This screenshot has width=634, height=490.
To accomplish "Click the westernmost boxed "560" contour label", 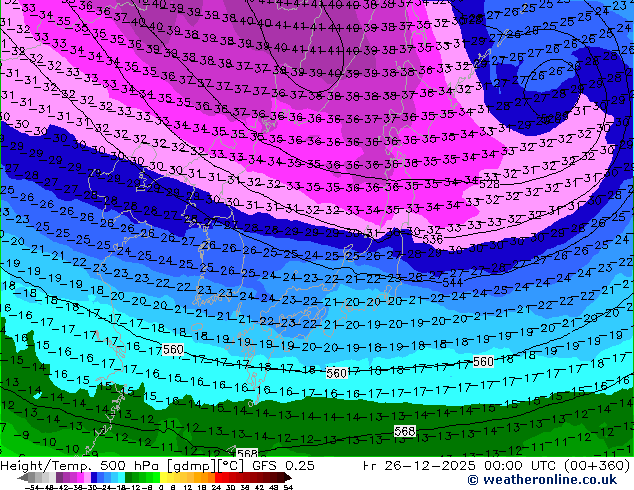I will tap(173, 349).
